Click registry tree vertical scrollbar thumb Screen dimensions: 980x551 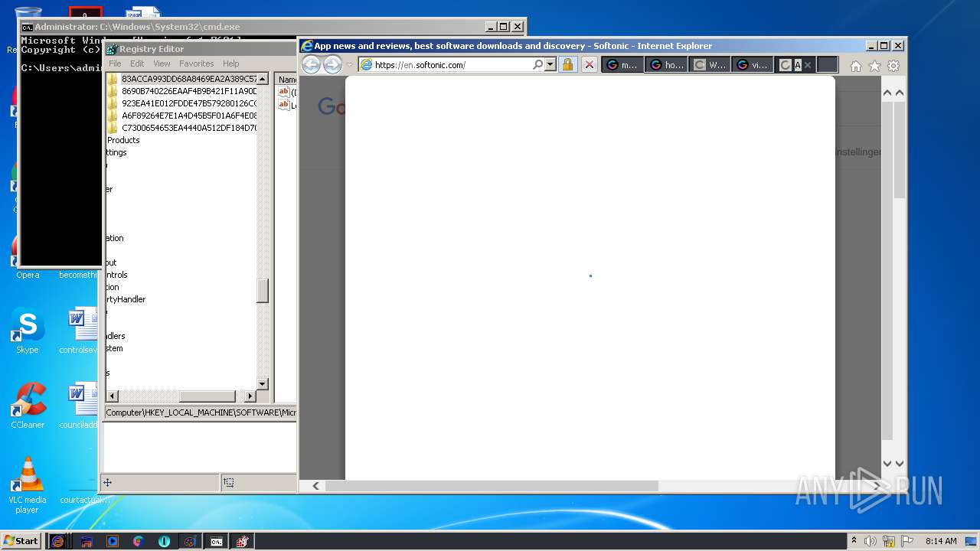pos(263,291)
